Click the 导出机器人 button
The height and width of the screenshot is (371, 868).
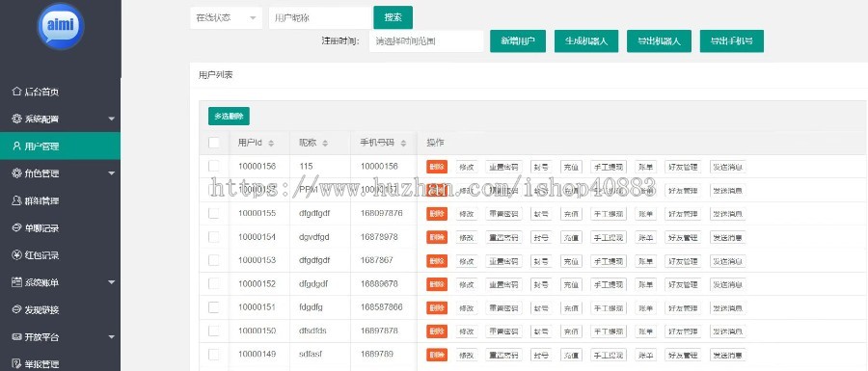pyautogui.click(x=659, y=40)
